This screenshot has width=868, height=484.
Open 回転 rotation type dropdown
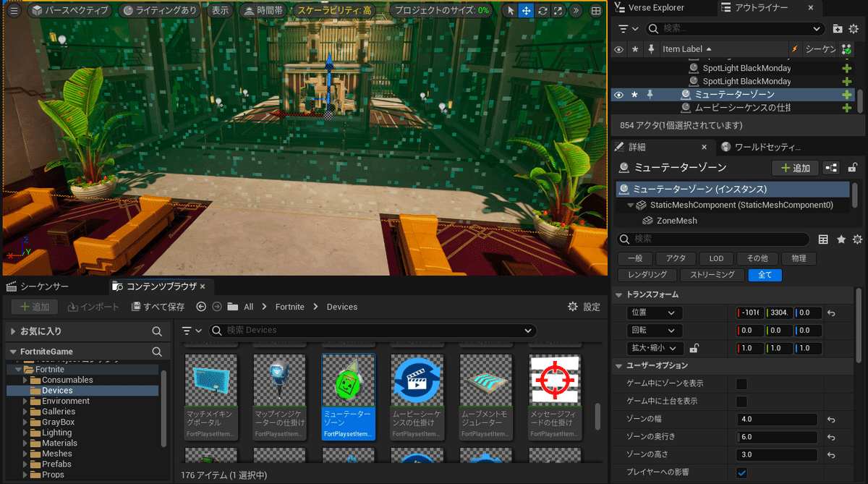tap(655, 331)
